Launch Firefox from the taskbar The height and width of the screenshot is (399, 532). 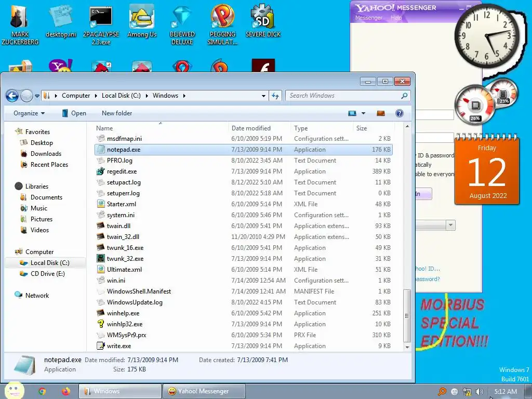pyautogui.click(x=66, y=391)
